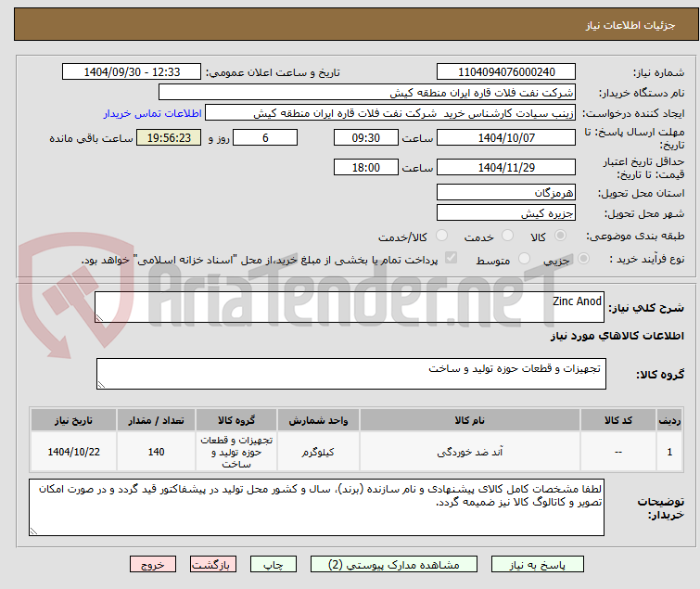Select the کالا radio button
Image resolution: width=700 pixels, height=589 pixels.
coord(560,236)
